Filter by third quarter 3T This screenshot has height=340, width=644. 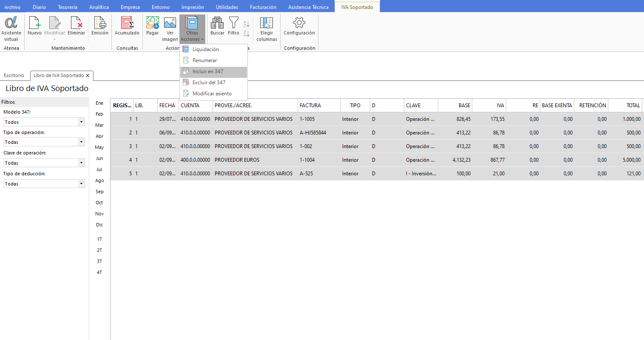tap(99, 261)
